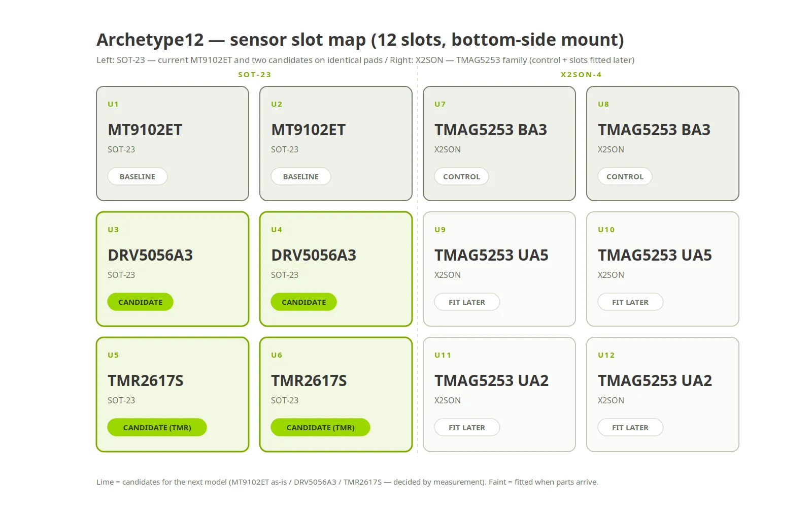Click the MT9102ET title in slot U1

[145, 130]
